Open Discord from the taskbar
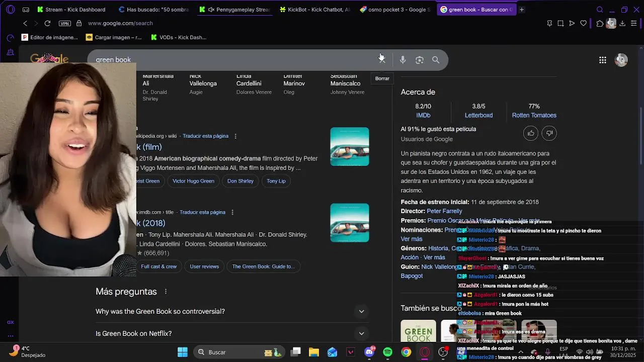The width and height of the screenshot is (644, 362). pyautogui.click(x=369, y=352)
